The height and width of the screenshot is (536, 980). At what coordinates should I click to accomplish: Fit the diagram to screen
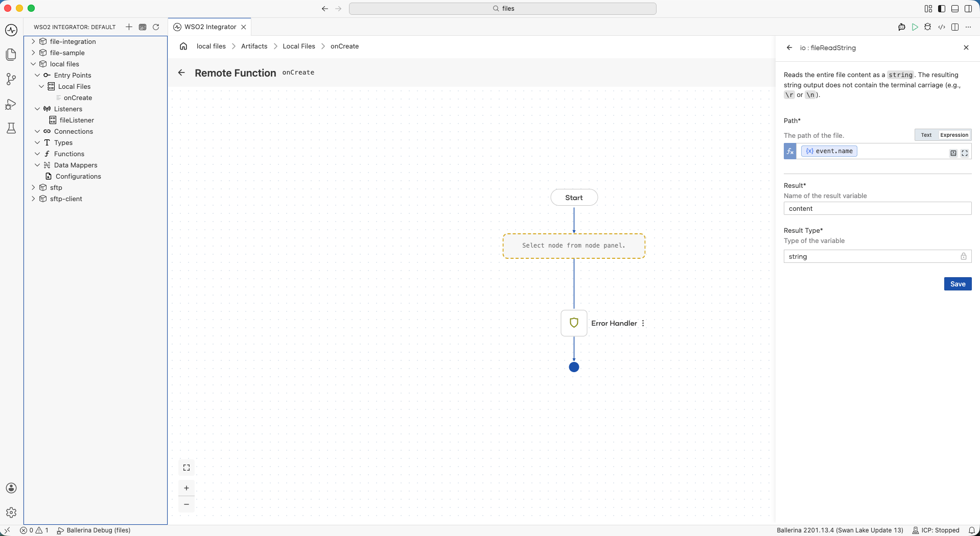coord(186,468)
